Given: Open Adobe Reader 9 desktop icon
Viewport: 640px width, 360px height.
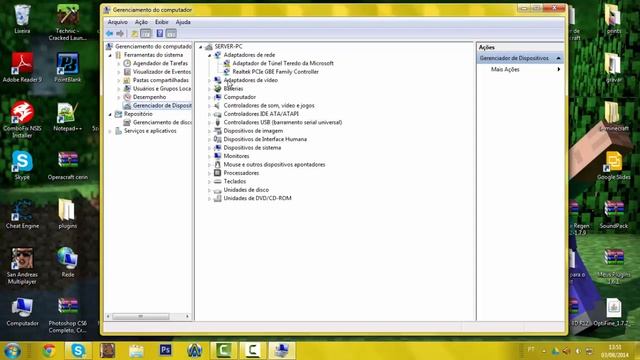Looking at the screenshot, I should (x=22, y=67).
